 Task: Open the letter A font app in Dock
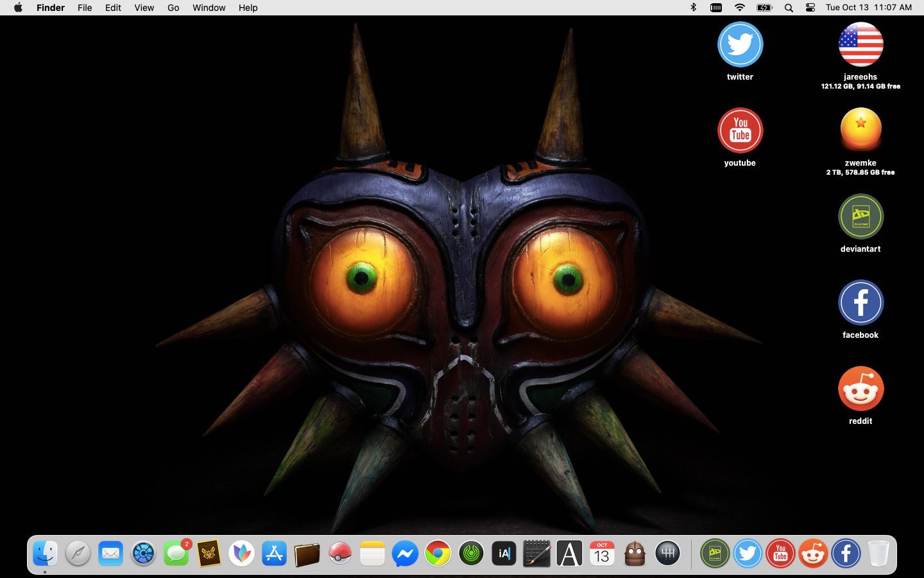pos(569,553)
